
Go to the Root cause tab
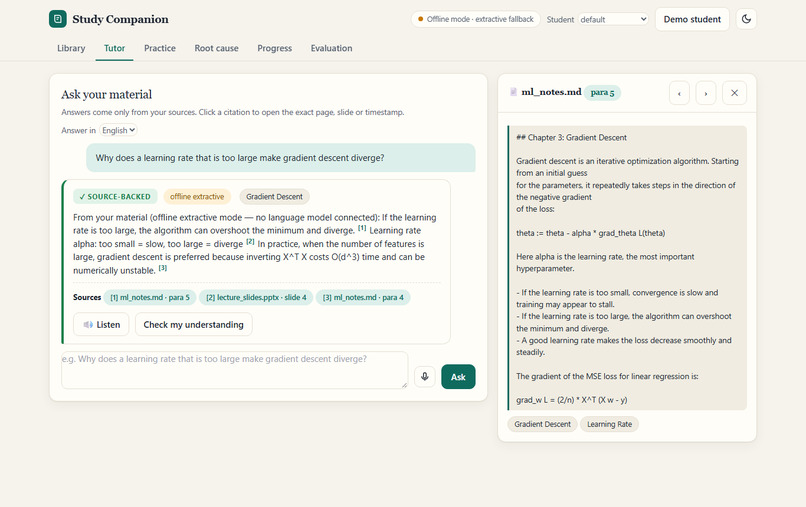tap(216, 48)
